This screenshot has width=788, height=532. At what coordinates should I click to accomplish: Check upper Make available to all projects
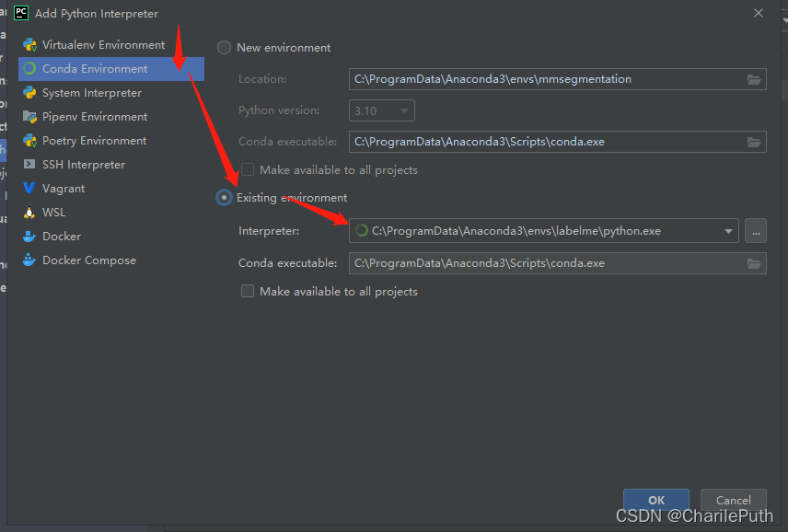[x=248, y=169]
